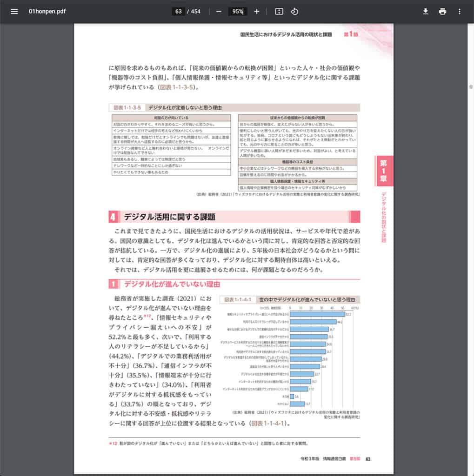Click the chart title 世の中でデジタル化が進んでいないと思う理由

point(307,300)
